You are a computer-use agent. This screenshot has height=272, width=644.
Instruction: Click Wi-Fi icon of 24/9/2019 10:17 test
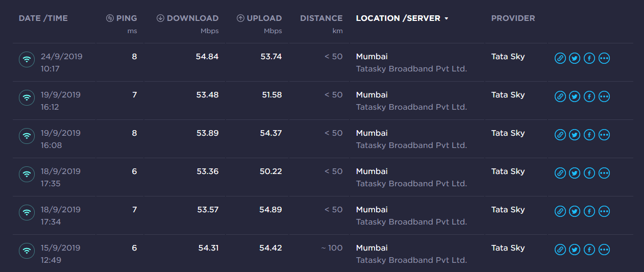(x=27, y=59)
